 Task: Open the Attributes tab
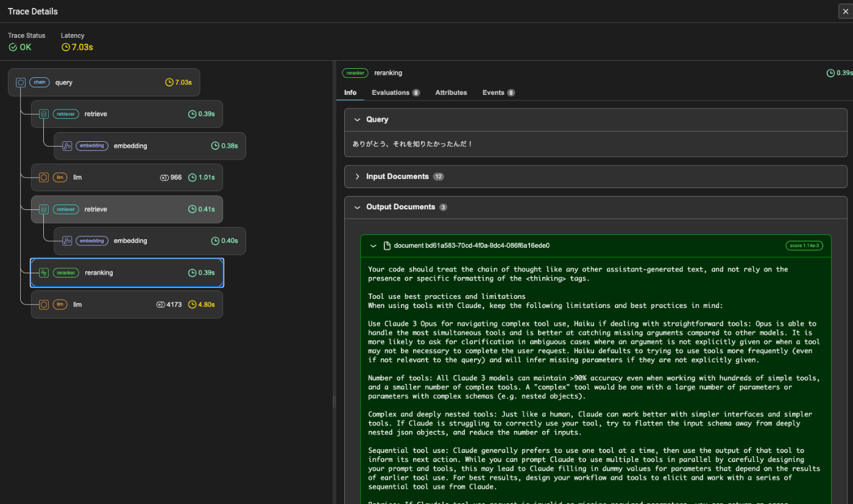(451, 93)
